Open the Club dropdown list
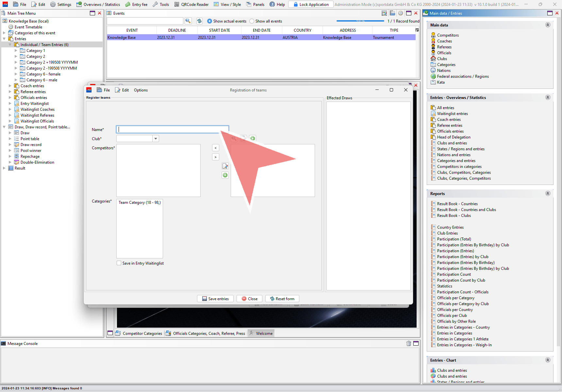Screen dimensions: 562x392 coord(156,139)
